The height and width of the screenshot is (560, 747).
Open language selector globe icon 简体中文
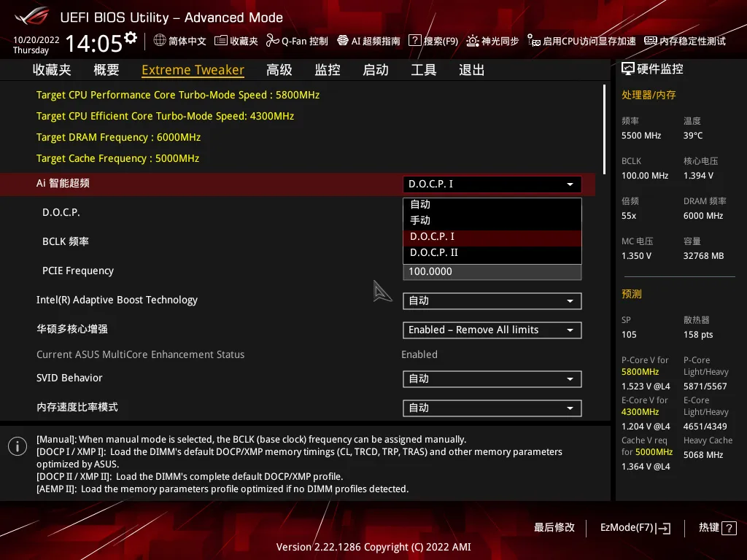click(160, 41)
